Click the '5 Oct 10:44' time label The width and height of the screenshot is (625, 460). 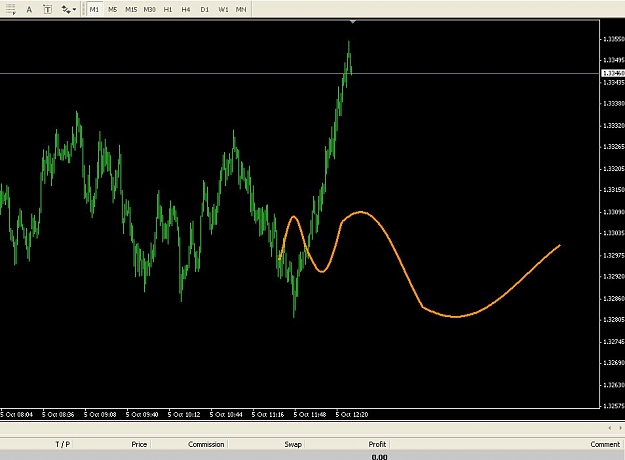pyautogui.click(x=226, y=415)
